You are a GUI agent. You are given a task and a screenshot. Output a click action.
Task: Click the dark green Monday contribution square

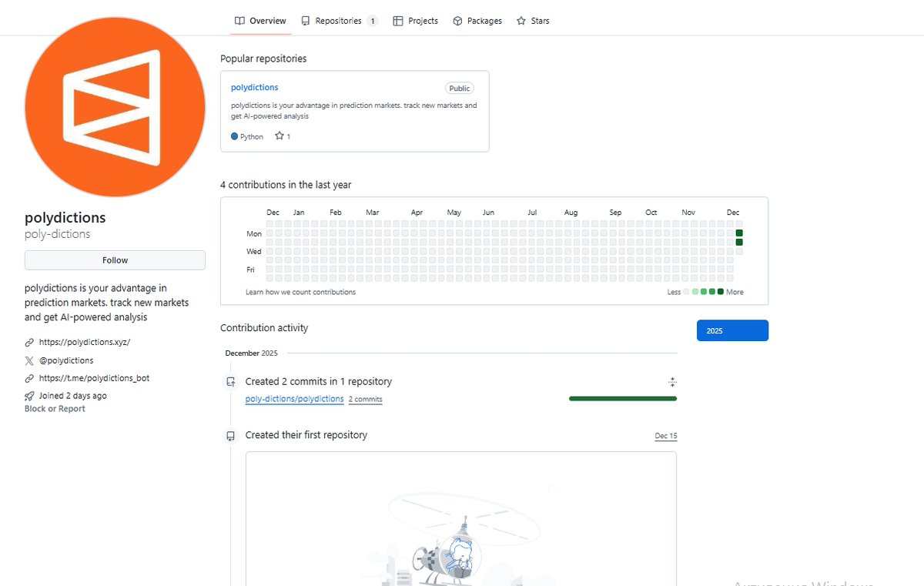point(739,233)
